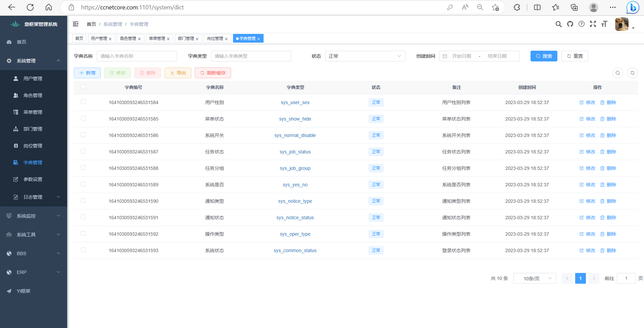The height and width of the screenshot is (328, 644).
Task: Click the 字典名称 input field
Action: tap(137, 56)
